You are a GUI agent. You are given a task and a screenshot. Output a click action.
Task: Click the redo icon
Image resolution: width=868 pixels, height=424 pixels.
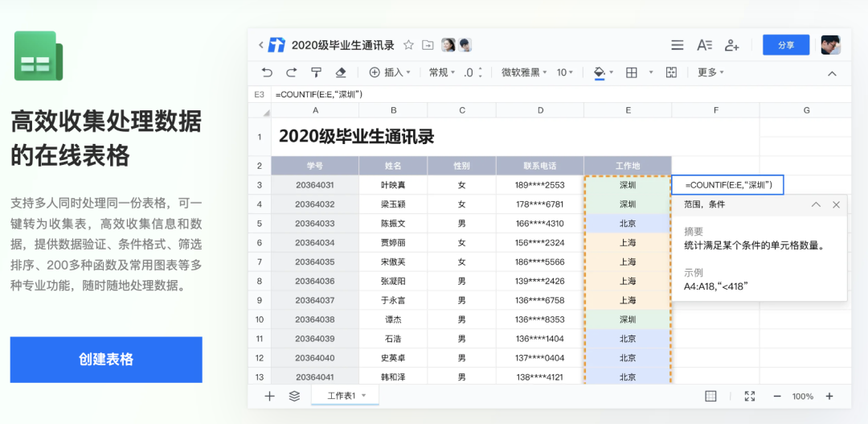[292, 72]
